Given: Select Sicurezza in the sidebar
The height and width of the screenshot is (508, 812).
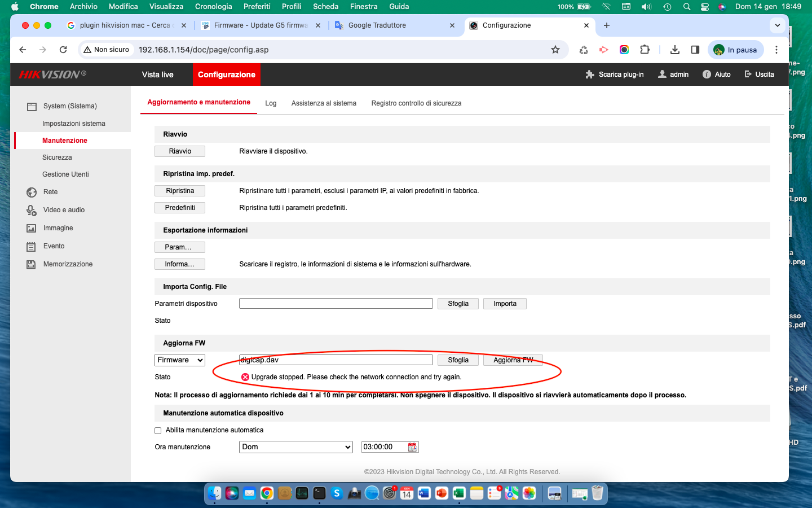Looking at the screenshot, I should (x=57, y=157).
